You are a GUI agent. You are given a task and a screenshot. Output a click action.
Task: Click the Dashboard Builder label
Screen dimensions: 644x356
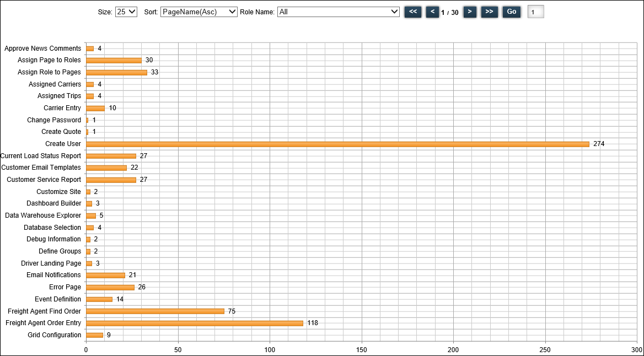coord(54,204)
